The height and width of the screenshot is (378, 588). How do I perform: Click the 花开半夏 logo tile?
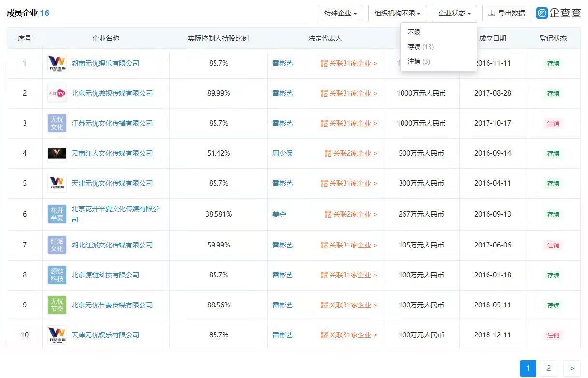point(57,214)
